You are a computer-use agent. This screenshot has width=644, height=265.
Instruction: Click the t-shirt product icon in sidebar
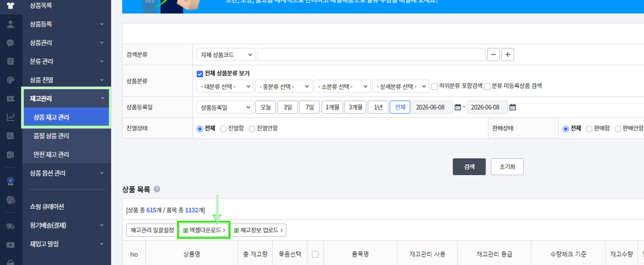(11, 6)
